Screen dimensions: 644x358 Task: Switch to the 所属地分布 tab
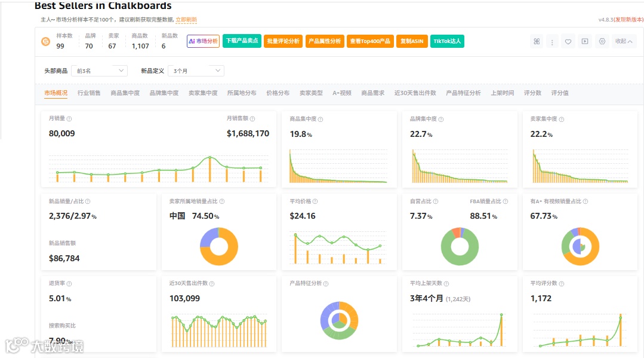pos(242,93)
